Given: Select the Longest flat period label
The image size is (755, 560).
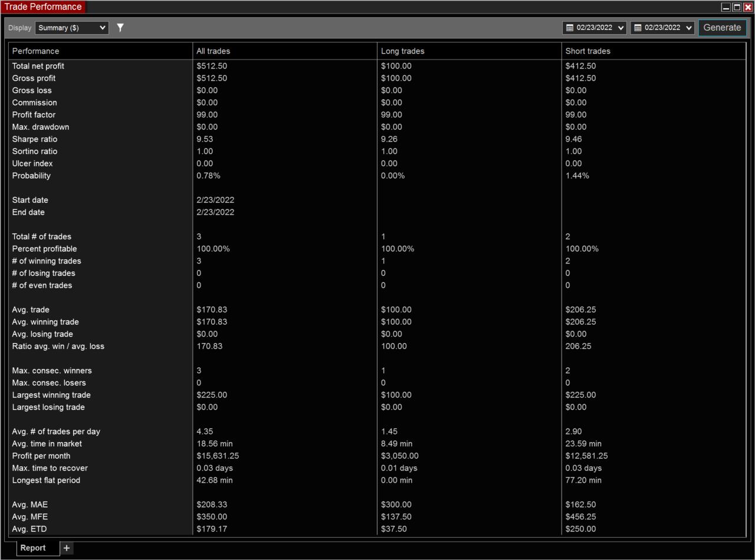Looking at the screenshot, I should 46,480.
